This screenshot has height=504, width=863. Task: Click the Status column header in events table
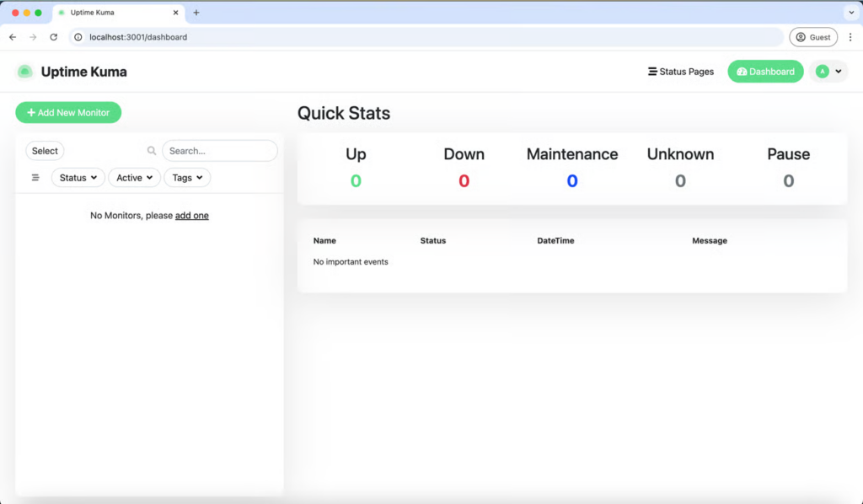click(x=433, y=240)
